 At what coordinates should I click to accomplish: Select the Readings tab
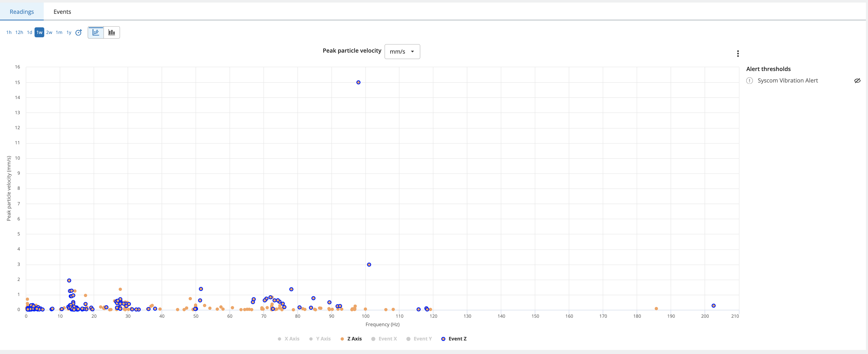(x=22, y=12)
